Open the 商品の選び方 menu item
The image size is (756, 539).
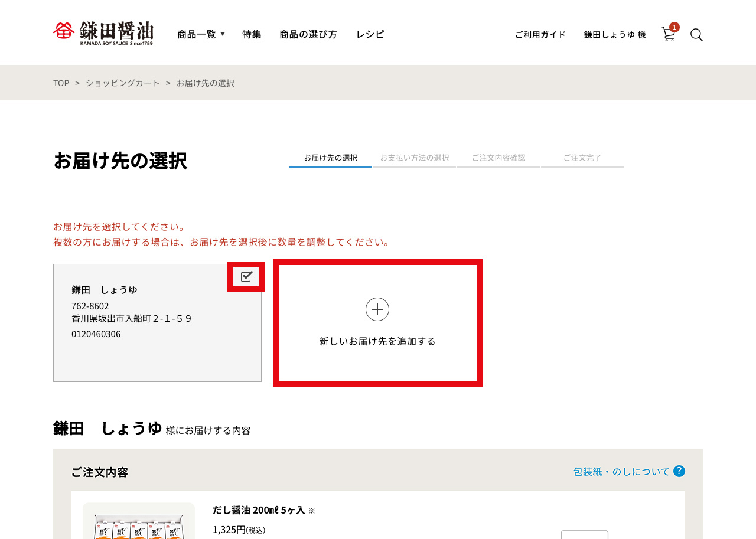coord(308,34)
